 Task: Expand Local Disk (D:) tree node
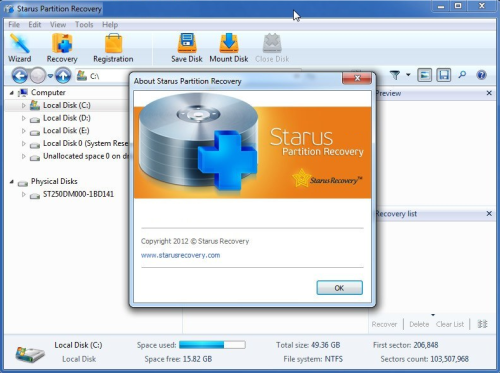tap(24, 118)
